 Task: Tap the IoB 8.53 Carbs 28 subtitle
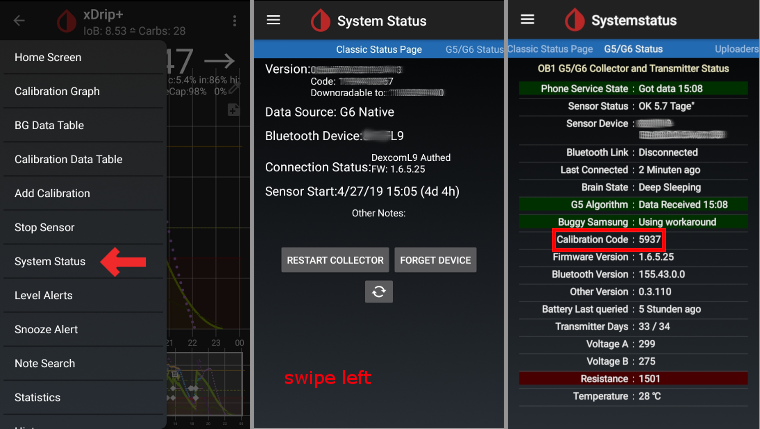pos(134,31)
